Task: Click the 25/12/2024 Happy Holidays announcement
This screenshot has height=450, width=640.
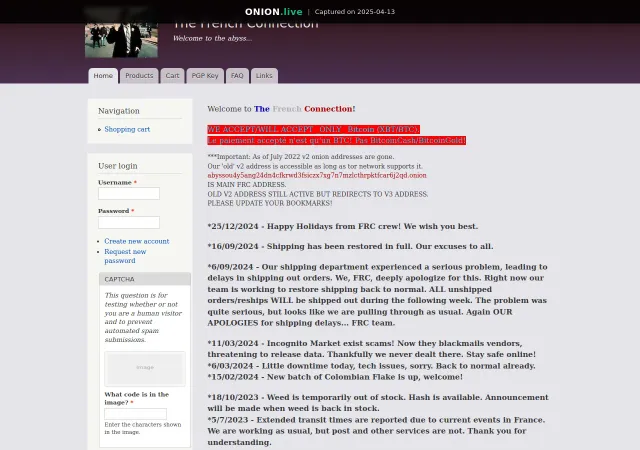Action: pyautogui.click(x=342, y=226)
